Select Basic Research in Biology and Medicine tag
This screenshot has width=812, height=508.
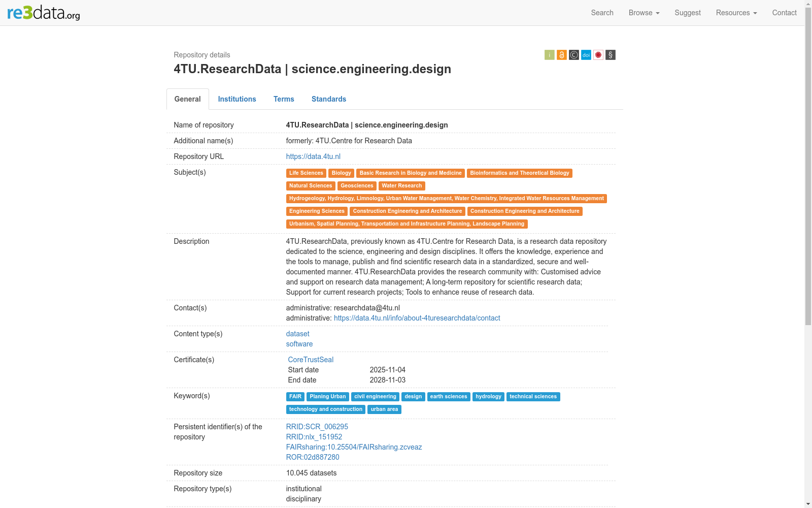pos(411,173)
